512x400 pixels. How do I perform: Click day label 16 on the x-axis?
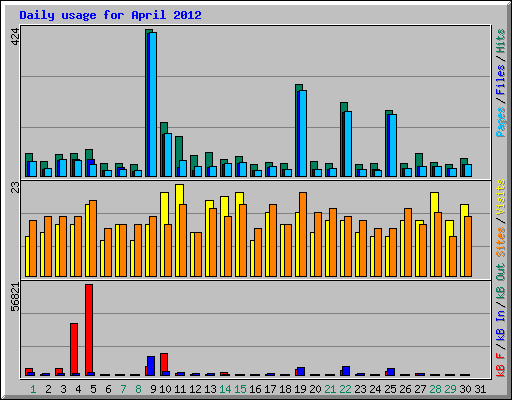pyautogui.click(x=255, y=389)
